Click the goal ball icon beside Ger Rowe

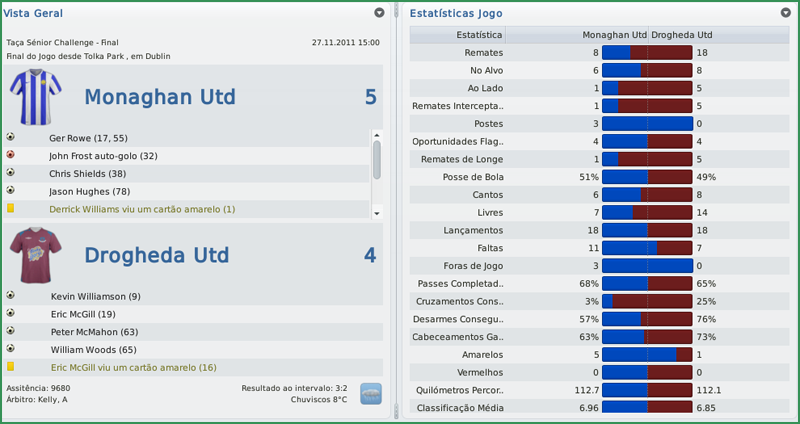[10, 137]
